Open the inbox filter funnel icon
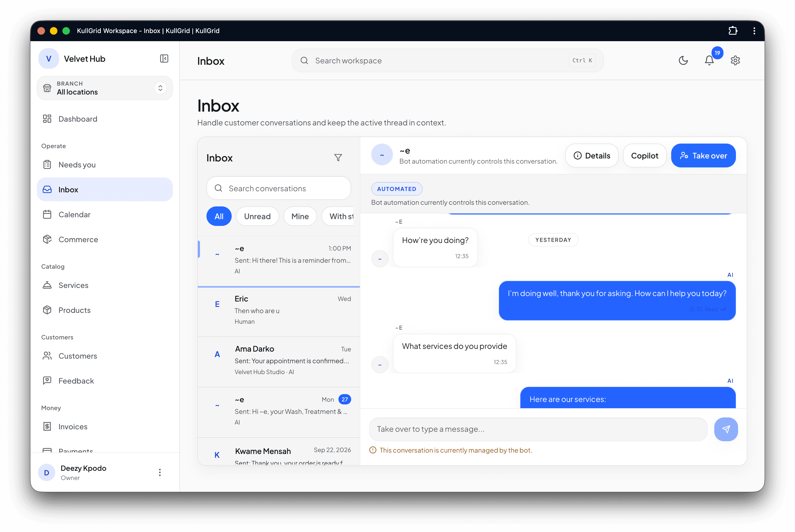795x532 pixels. pos(338,157)
